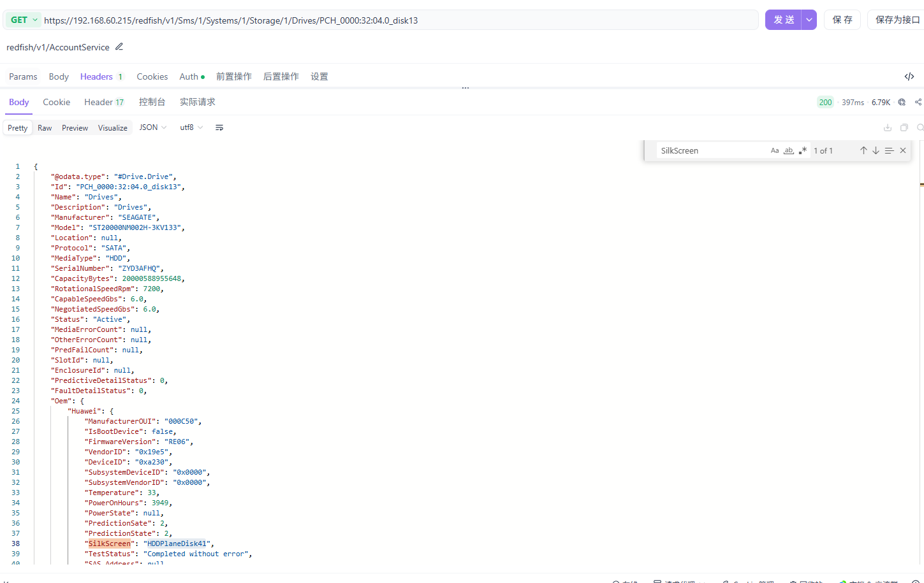Open the utf8 encoding dropdown
The height and width of the screenshot is (583, 924).
coord(191,127)
